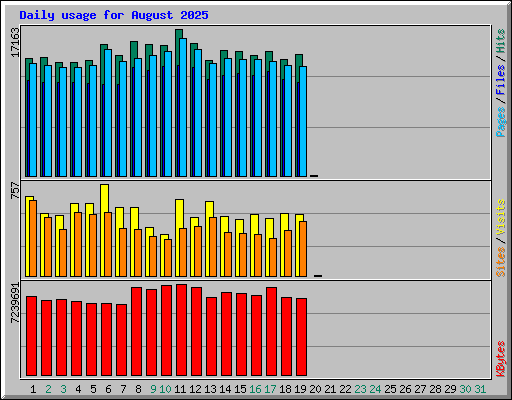Click day label 13 on the x-axis

(x=210, y=389)
